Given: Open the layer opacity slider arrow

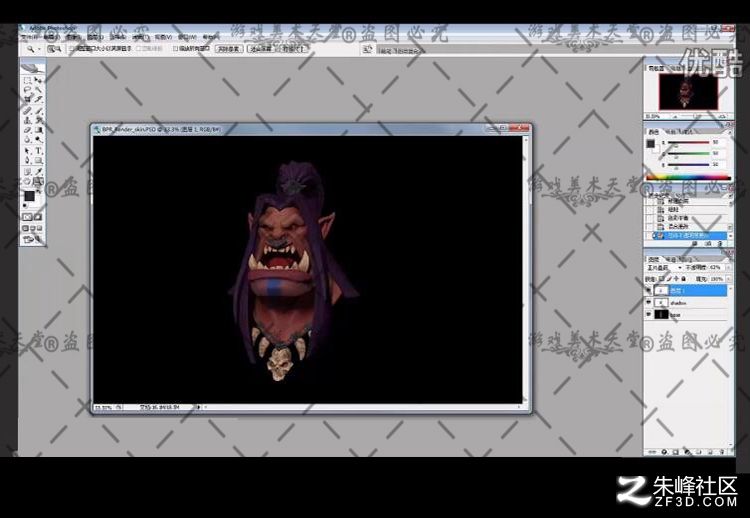Looking at the screenshot, I should (x=728, y=267).
